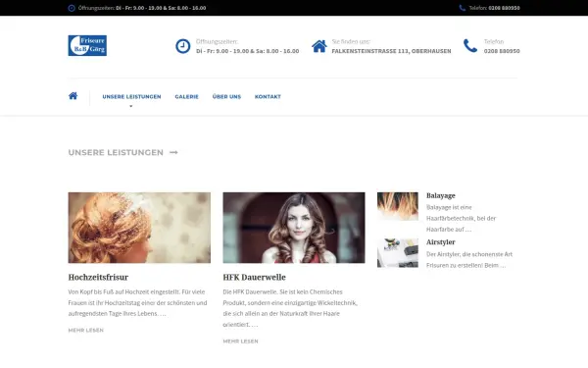
Task: Click the arrow icon after Unsere Leistungen heading
Action: pyautogui.click(x=173, y=152)
